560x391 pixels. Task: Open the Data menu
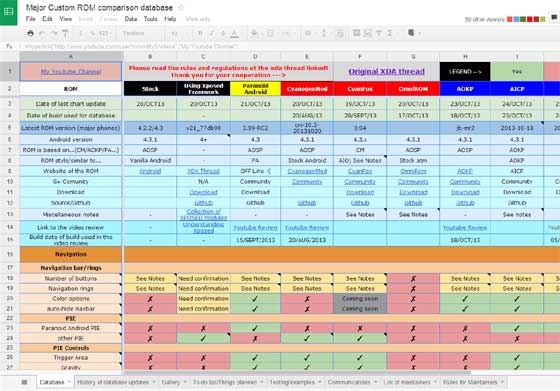(131, 19)
